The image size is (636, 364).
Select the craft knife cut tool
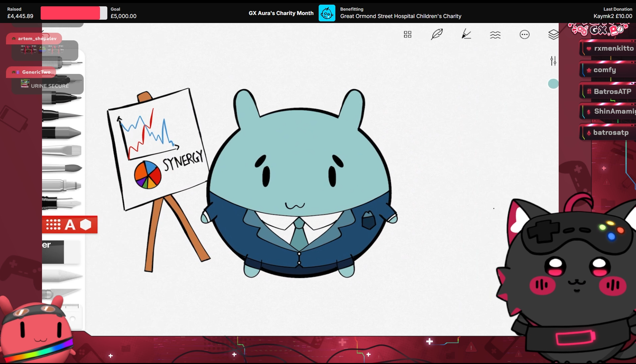click(x=62, y=294)
